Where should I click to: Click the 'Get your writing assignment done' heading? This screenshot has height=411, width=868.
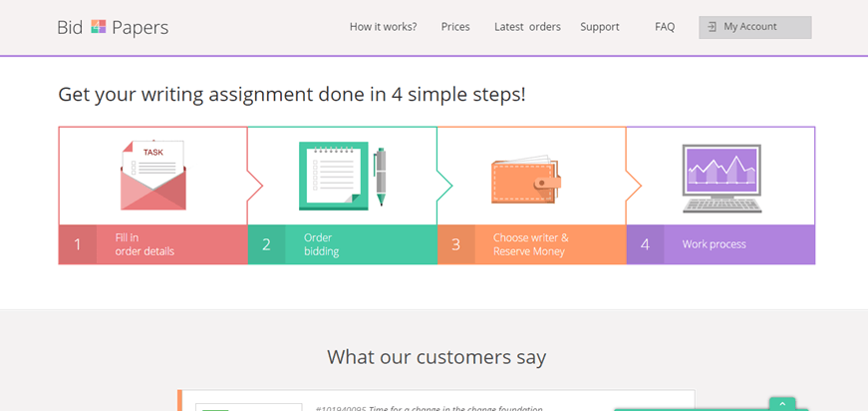point(292,95)
